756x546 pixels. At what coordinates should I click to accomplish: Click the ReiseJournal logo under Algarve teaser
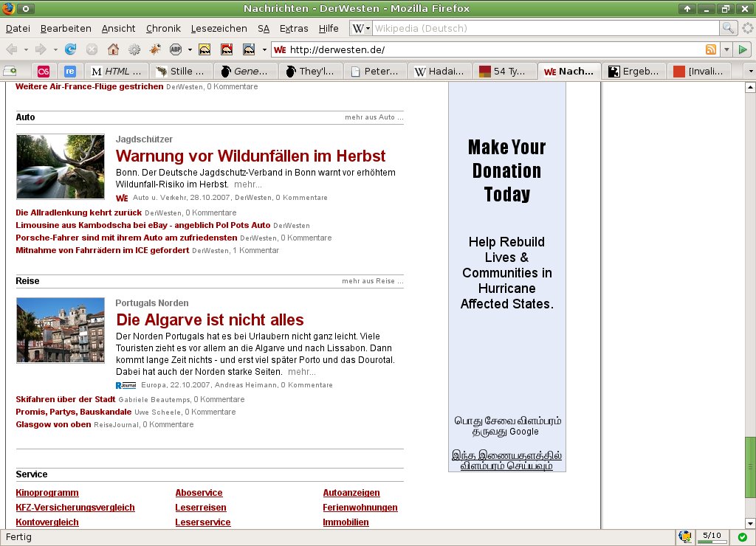(x=126, y=385)
